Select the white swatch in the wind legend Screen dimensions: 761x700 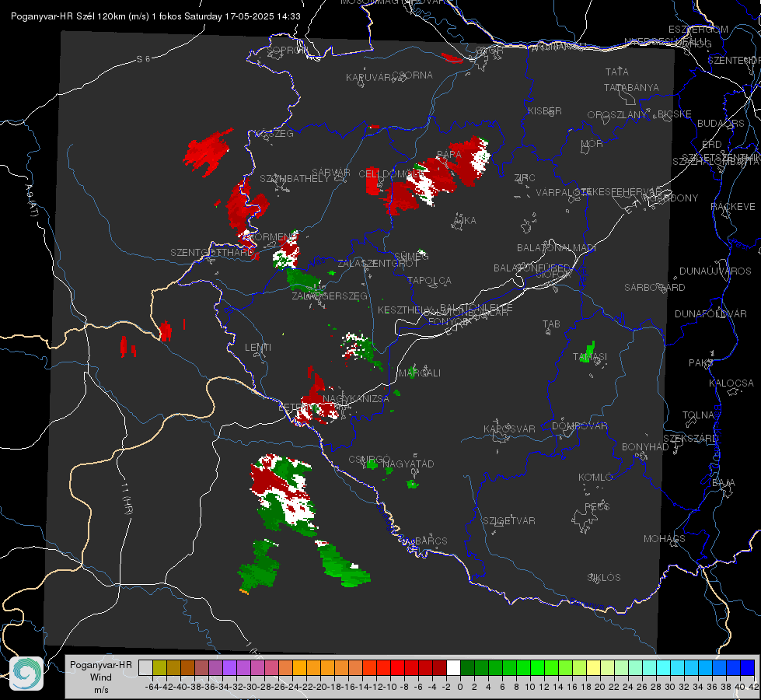[453, 668]
